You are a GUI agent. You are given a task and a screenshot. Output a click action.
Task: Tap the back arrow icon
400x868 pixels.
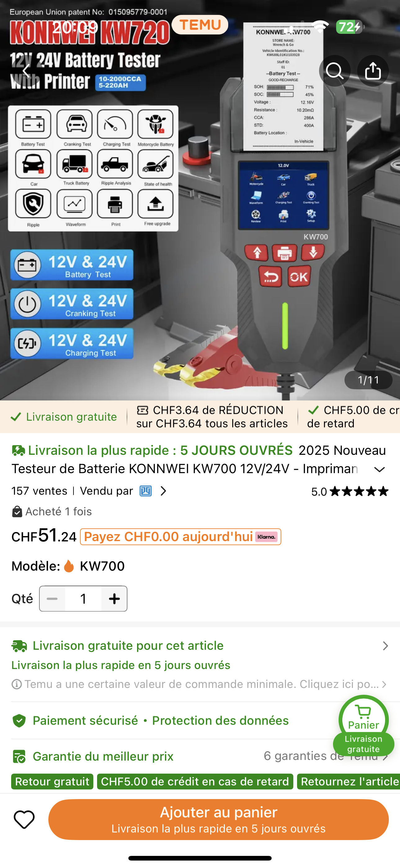pyautogui.click(x=26, y=71)
